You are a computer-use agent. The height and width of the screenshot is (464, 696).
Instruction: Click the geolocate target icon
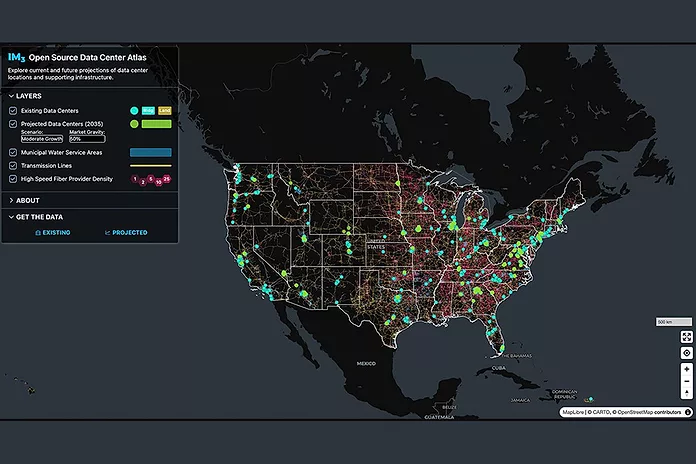click(687, 353)
